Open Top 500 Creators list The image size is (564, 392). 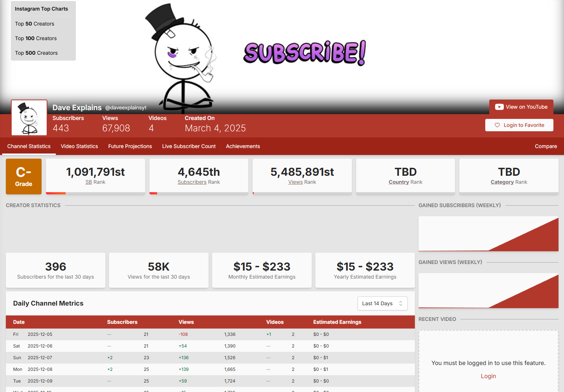coord(36,53)
